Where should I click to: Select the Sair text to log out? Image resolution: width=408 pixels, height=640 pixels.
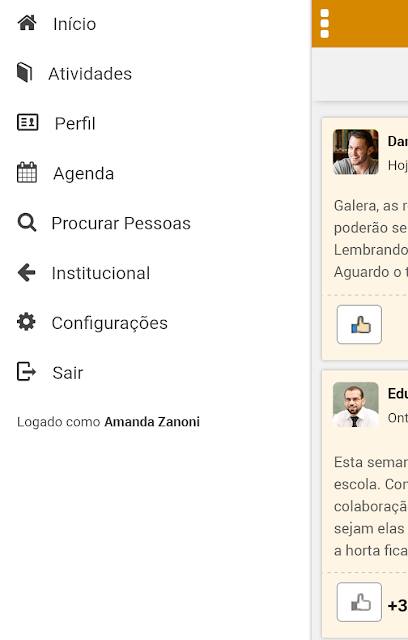click(68, 373)
